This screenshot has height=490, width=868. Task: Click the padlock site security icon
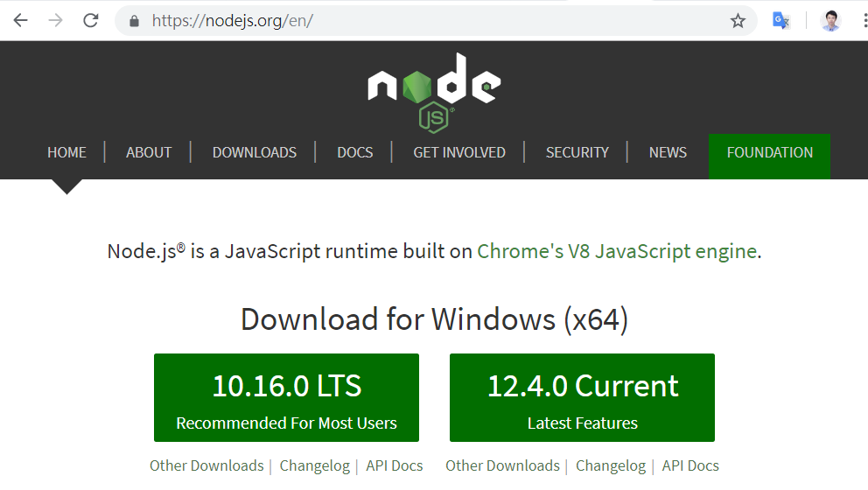click(134, 20)
